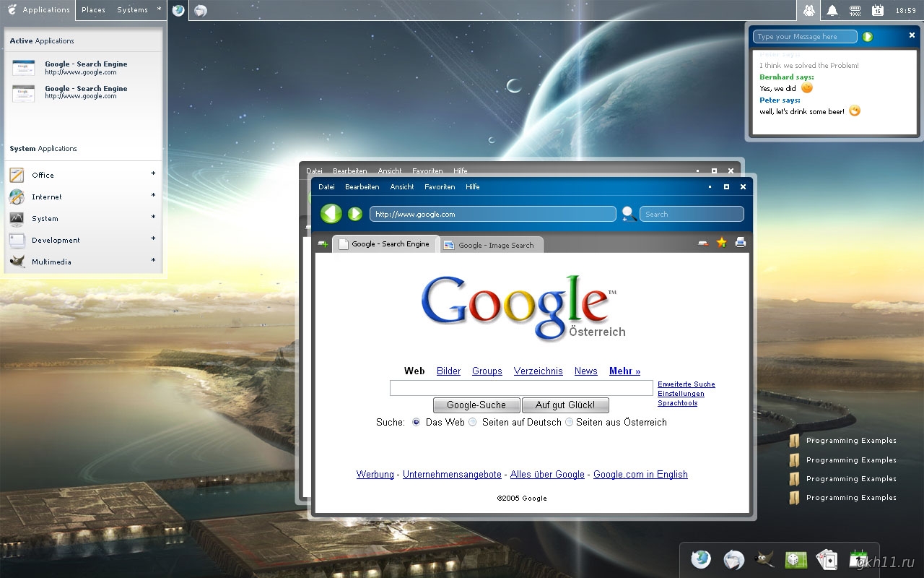Switch to Google - Image Search tab
Image resolution: width=924 pixels, height=578 pixels.
(491, 245)
